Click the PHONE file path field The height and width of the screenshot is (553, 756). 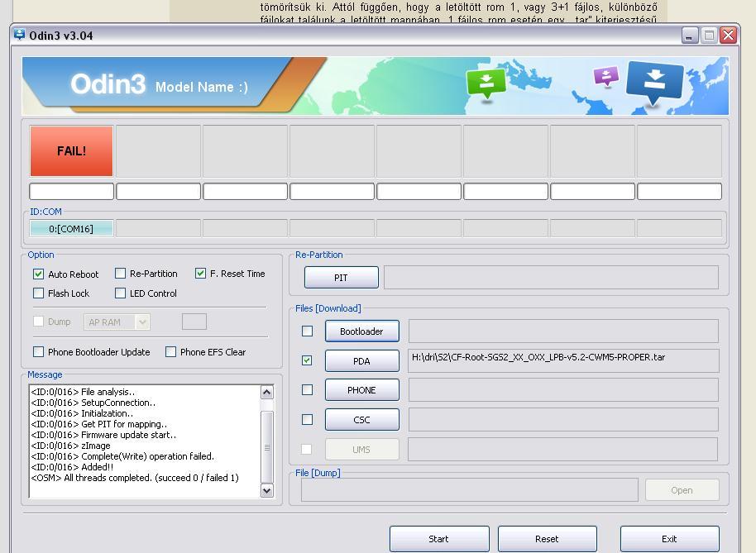click(563, 390)
